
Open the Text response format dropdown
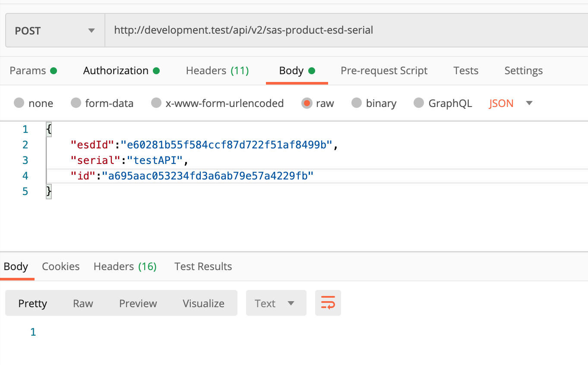(276, 303)
